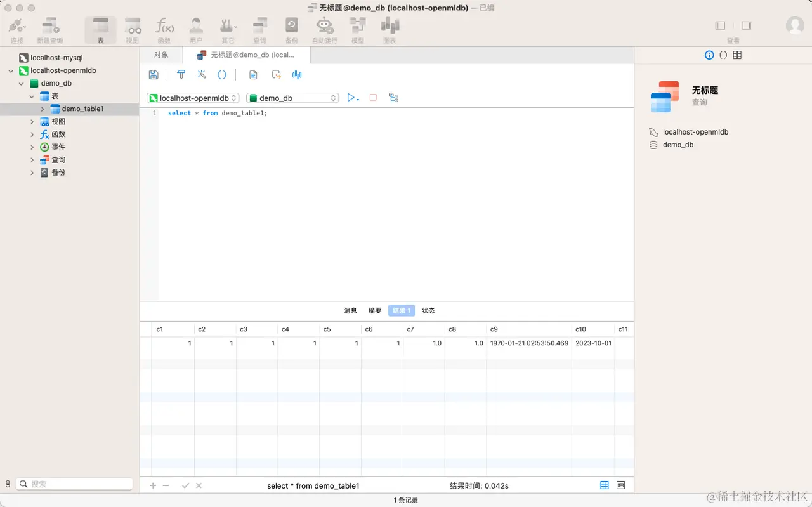Image resolution: width=812 pixels, height=507 pixels.
Task: Select the 结果 1 (Result 1) tab
Action: coord(402,311)
